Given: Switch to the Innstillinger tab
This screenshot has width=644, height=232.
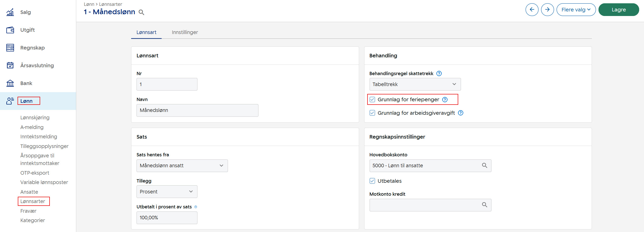Looking at the screenshot, I should pyautogui.click(x=185, y=32).
